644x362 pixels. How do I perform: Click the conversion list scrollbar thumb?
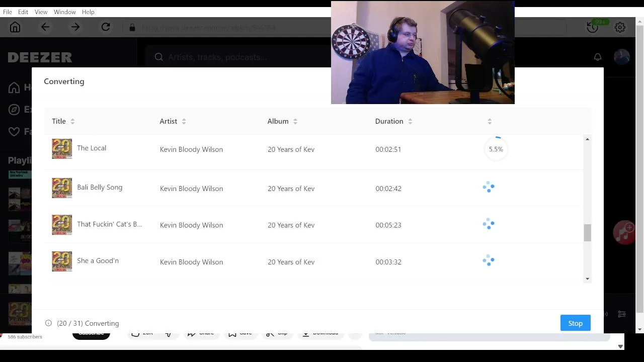[587, 233]
